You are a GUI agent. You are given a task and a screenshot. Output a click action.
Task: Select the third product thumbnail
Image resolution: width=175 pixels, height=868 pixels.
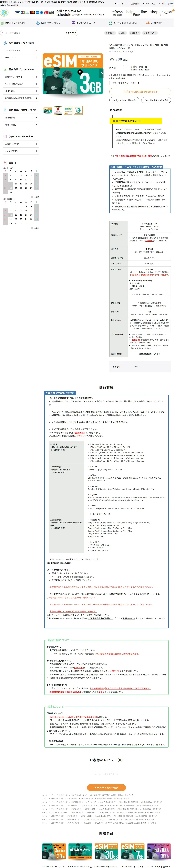pos(68,110)
